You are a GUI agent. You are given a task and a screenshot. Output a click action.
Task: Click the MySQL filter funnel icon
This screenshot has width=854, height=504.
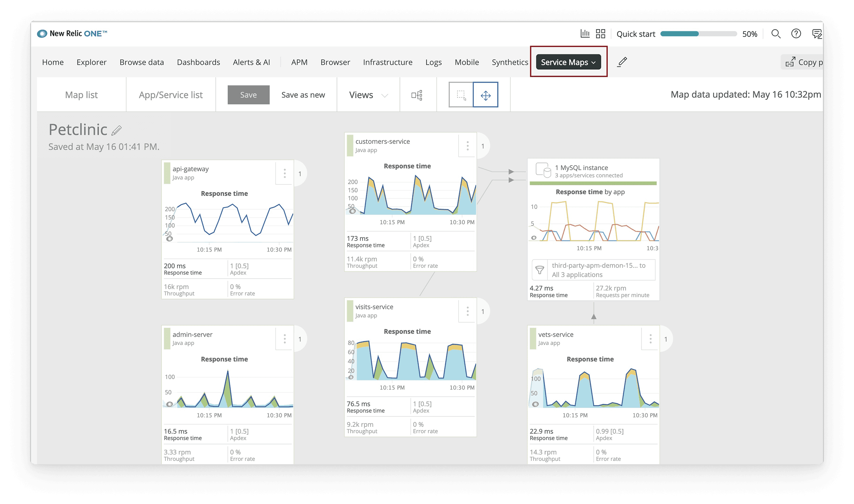[540, 270]
